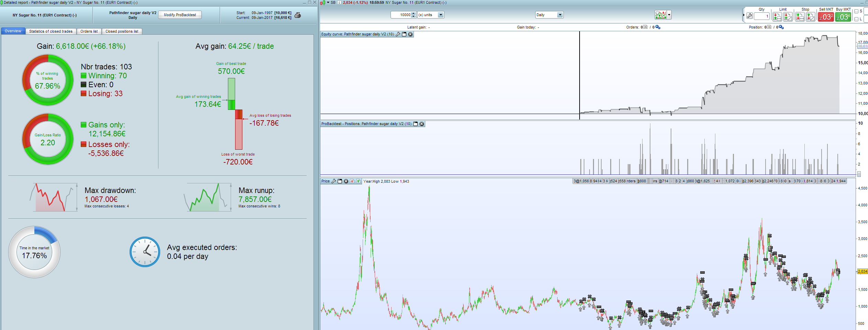The height and width of the screenshot is (330, 868).
Task: Click the Gain of best trade 570.00€ value
Action: tap(231, 71)
